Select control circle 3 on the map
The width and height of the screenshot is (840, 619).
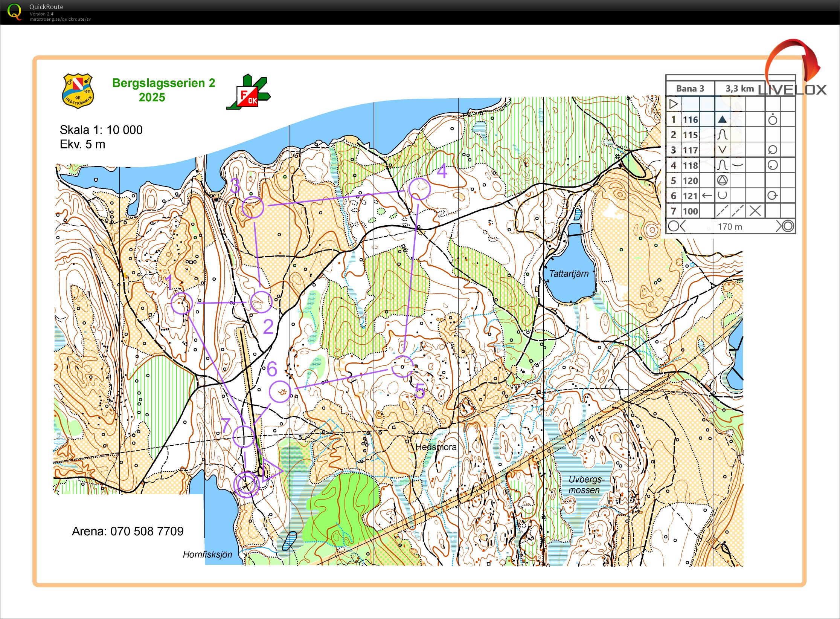(x=253, y=207)
